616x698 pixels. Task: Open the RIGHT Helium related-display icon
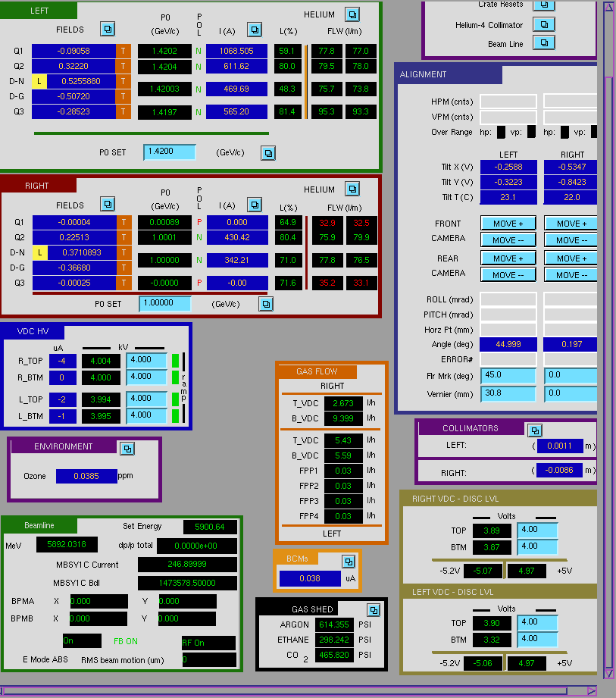tap(352, 189)
